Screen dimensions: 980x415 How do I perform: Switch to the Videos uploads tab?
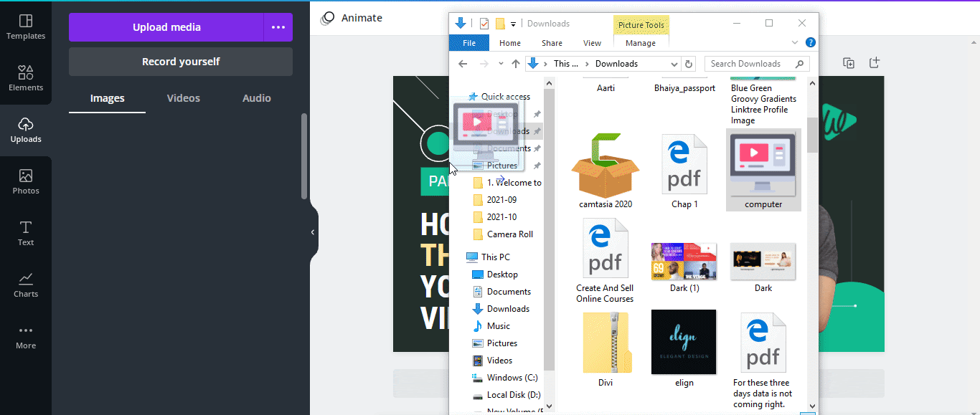184,98
